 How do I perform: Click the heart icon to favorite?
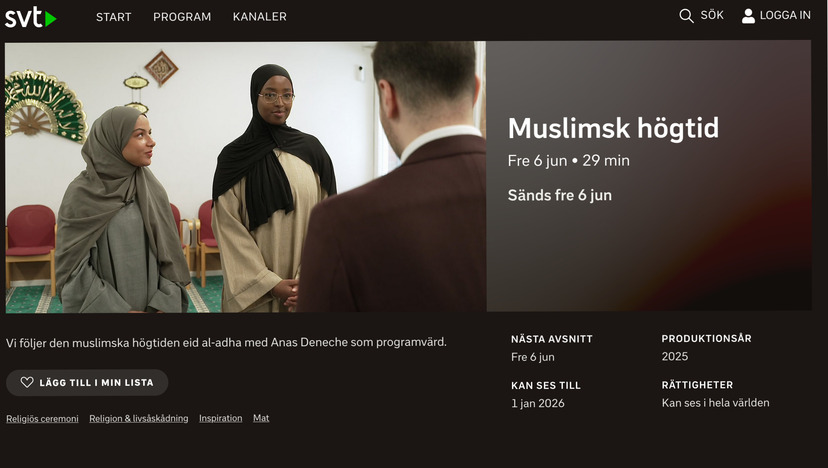coord(27,382)
